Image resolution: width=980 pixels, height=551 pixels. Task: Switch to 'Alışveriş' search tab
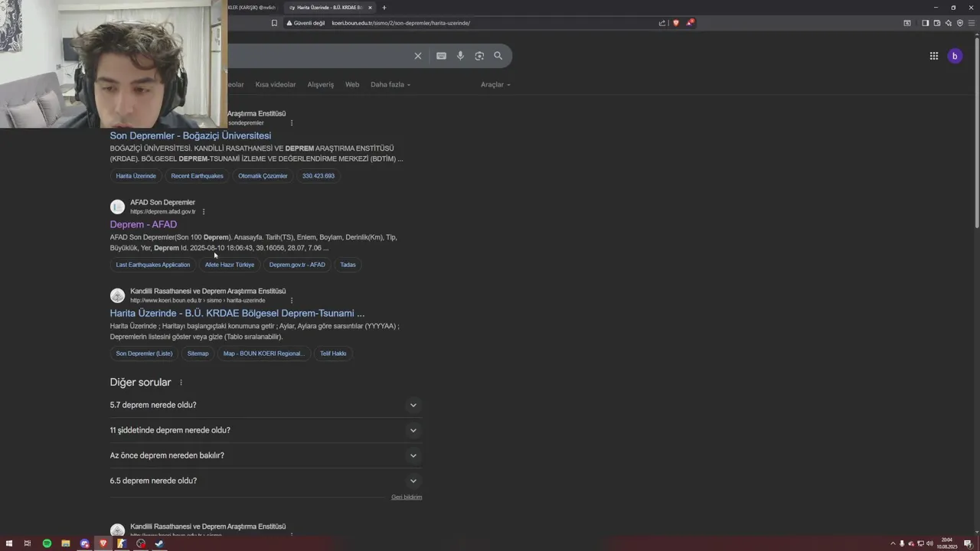tap(321, 85)
